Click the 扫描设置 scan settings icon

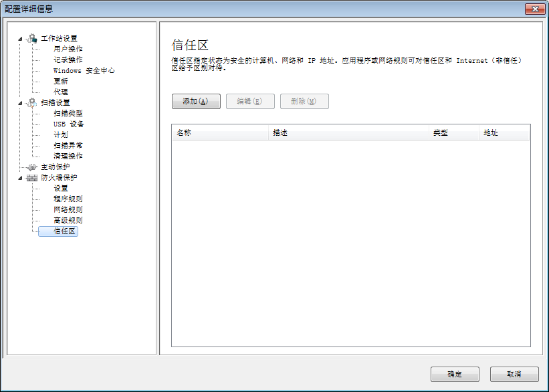point(31,102)
